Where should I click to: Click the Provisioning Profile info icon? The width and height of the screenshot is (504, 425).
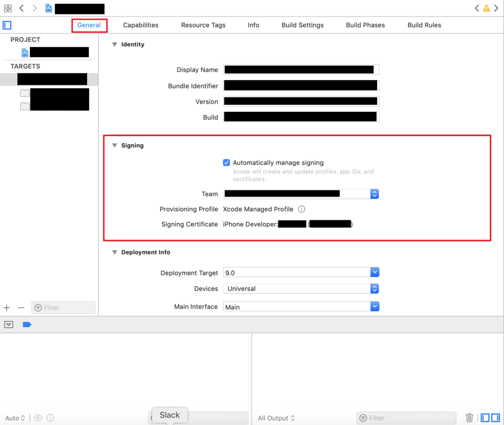tap(302, 209)
